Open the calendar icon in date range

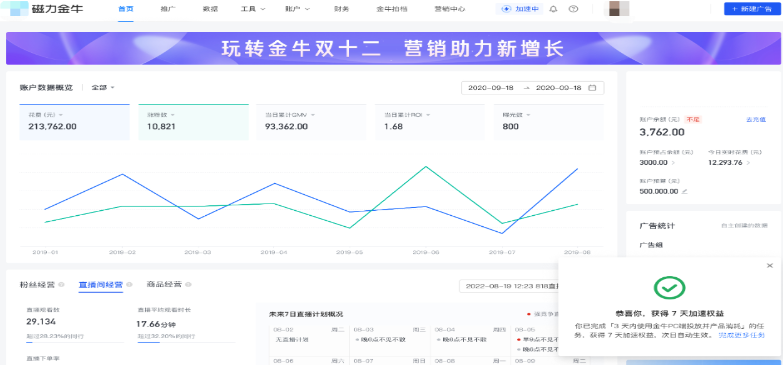click(592, 88)
